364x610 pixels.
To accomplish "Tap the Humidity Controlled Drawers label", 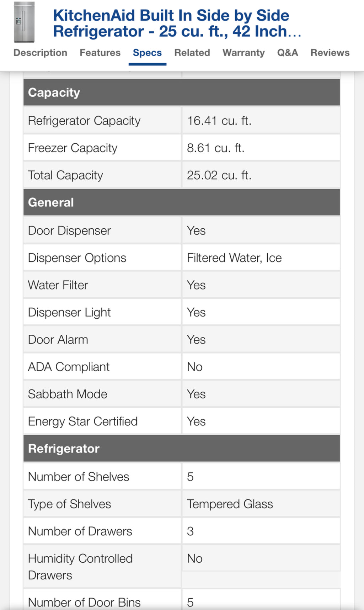I will pos(80,567).
